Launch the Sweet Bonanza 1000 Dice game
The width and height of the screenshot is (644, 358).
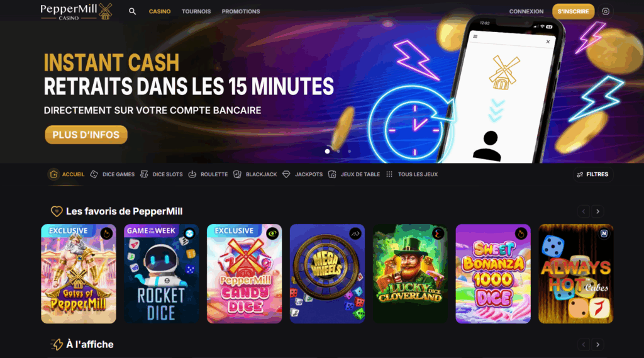(x=493, y=274)
